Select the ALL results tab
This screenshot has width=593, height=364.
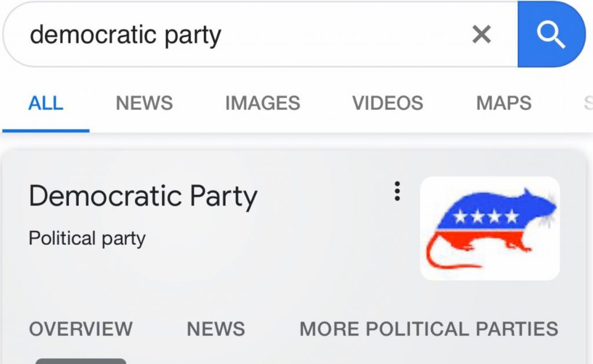coord(45,103)
